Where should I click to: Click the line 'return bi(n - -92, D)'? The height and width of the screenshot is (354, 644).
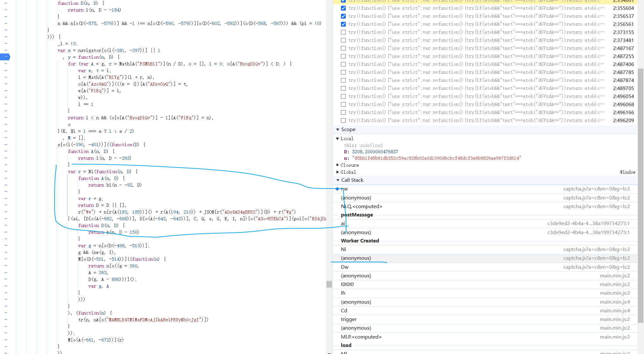point(115,185)
